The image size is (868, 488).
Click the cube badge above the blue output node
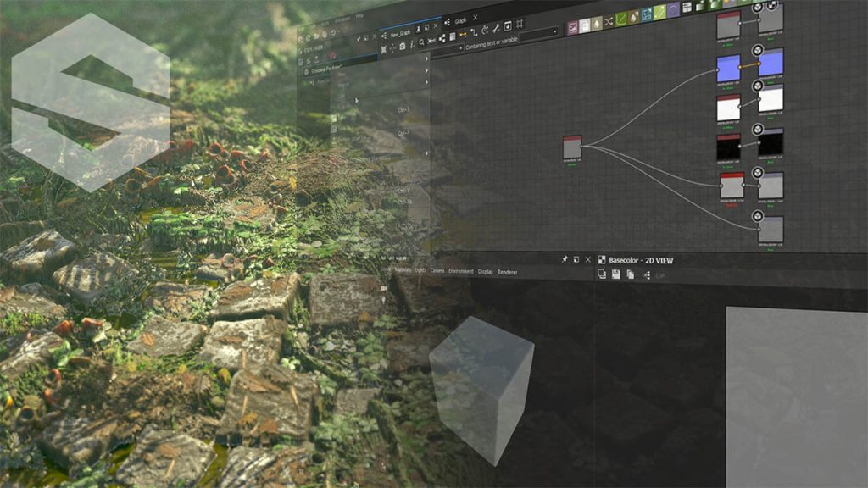pyautogui.click(x=757, y=51)
